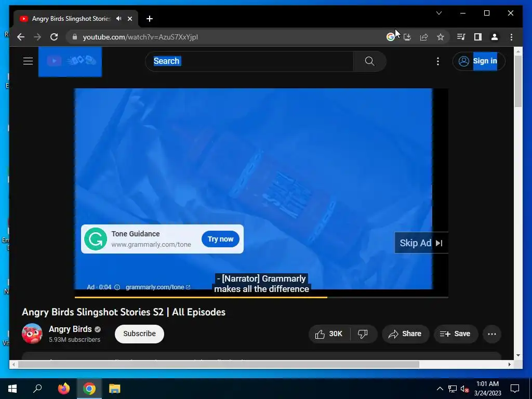Open the Google icon in address bar
The image size is (532, 399).
click(391, 37)
